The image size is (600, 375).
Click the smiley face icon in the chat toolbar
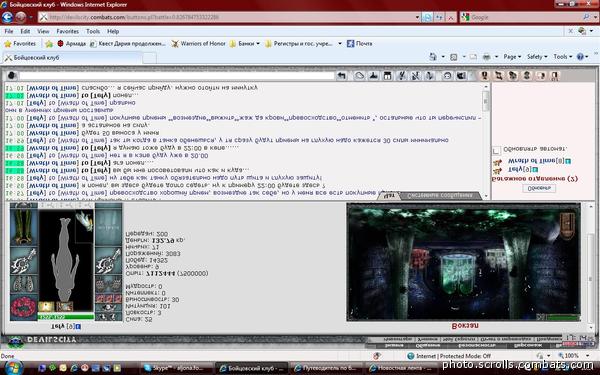(447, 76)
